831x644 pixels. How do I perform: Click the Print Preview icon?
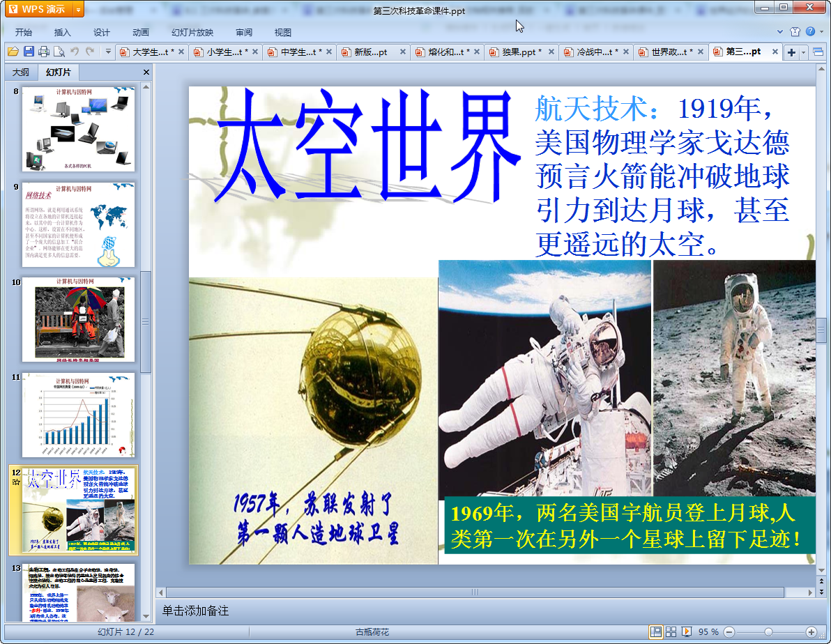tap(59, 52)
